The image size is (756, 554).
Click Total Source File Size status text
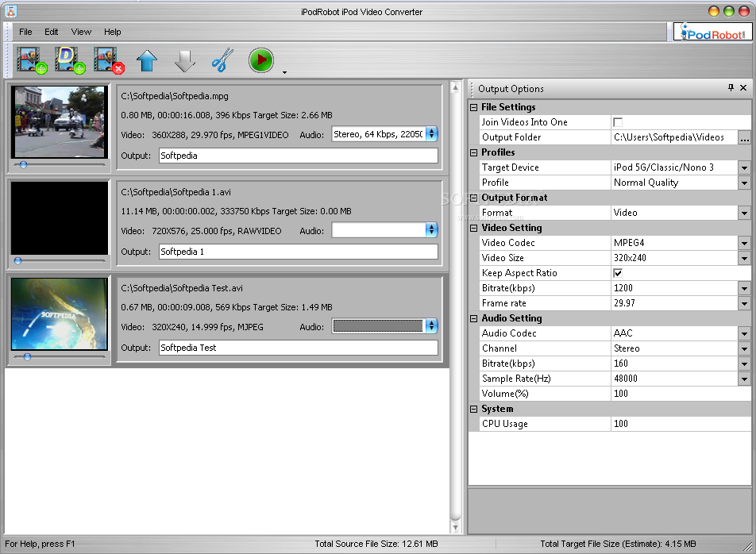click(x=376, y=544)
